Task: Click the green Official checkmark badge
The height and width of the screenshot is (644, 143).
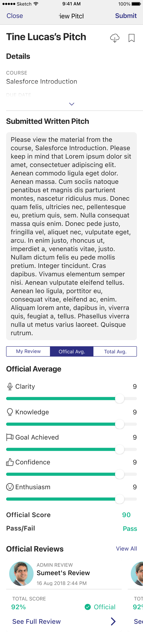Action: click(x=88, y=607)
